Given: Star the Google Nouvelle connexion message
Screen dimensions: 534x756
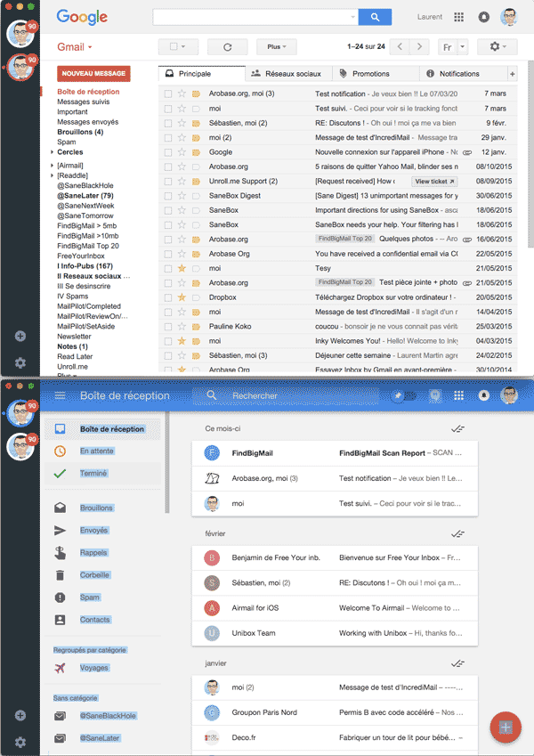Looking at the screenshot, I should [x=182, y=152].
